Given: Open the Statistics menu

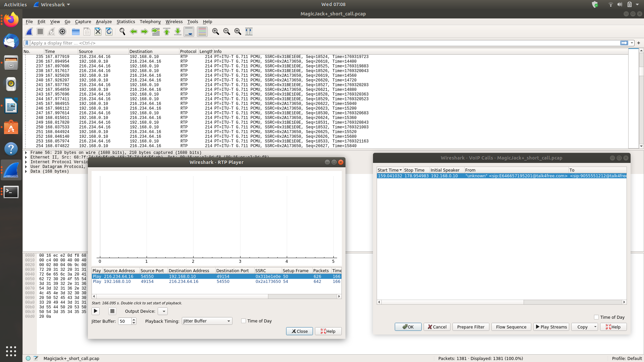Looking at the screenshot, I should click(x=126, y=21).
